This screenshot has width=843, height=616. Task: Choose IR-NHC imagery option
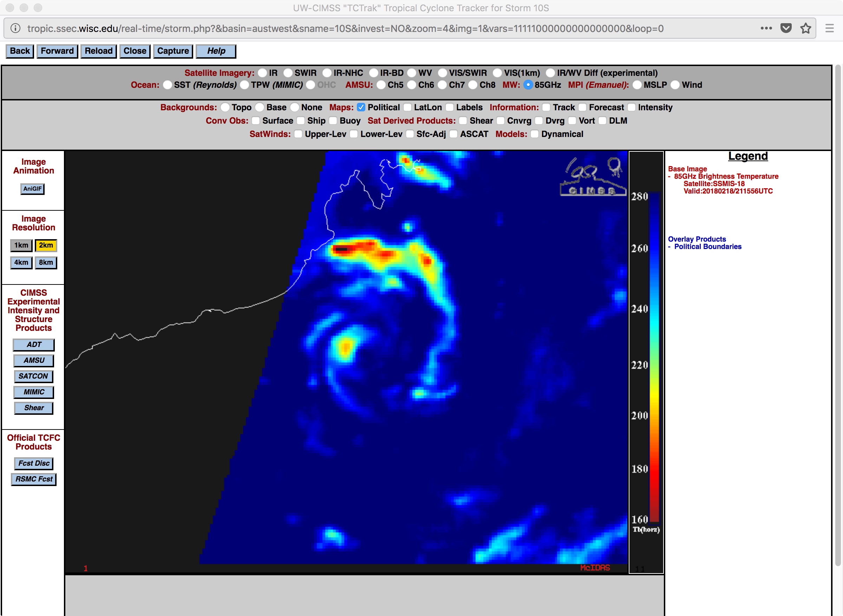327,73
